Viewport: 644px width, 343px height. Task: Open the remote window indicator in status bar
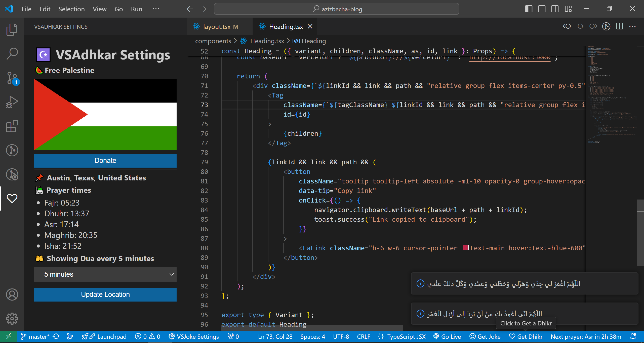8,336
